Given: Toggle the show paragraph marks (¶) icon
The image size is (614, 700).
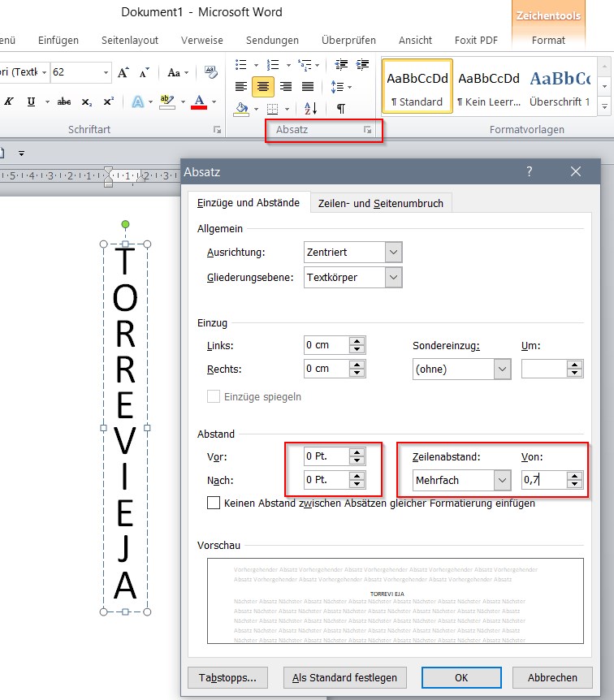Looking at the screenshot, I should point(341,108).
